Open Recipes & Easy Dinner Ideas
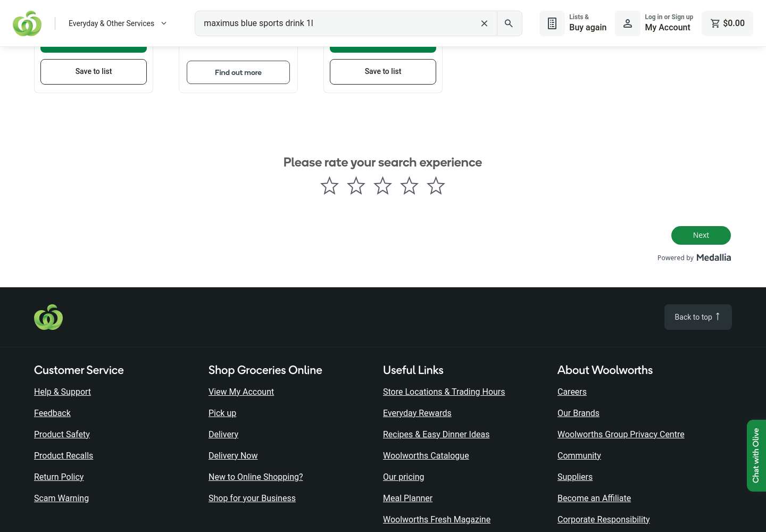 pos(436,434)
